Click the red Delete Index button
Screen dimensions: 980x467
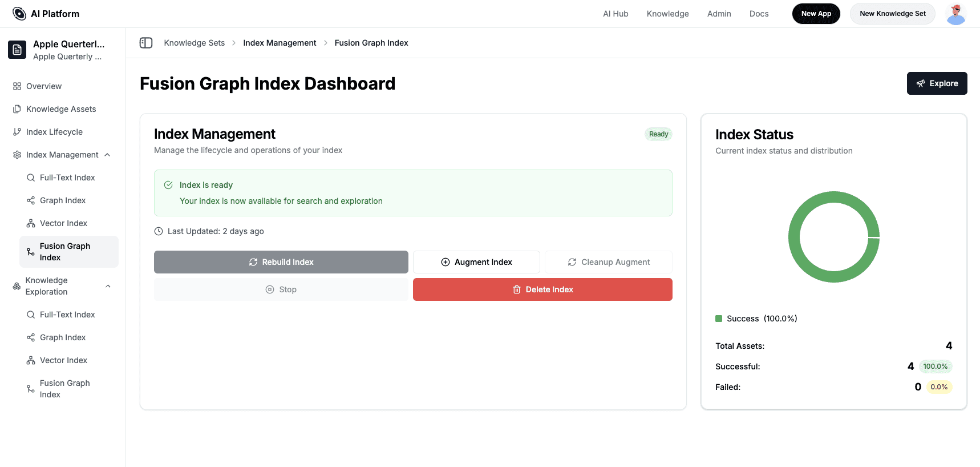[x=542, y=289]
